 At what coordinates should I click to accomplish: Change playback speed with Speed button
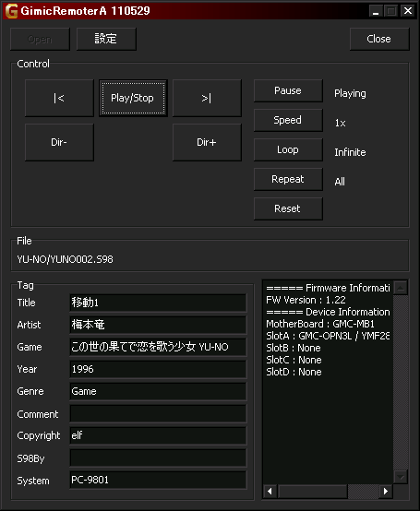pyautogui.click(x=288, y=120)
